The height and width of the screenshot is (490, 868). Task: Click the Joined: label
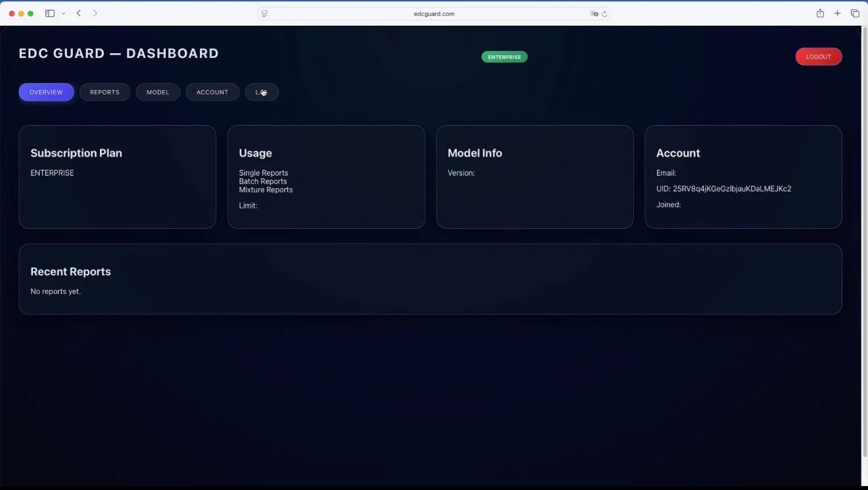point(669,205)
